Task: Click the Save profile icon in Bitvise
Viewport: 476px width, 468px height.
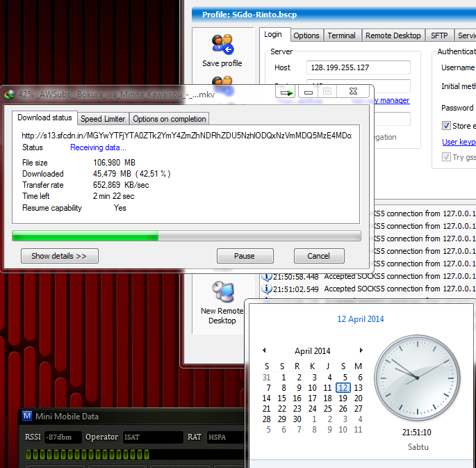Action: (222, 44)
